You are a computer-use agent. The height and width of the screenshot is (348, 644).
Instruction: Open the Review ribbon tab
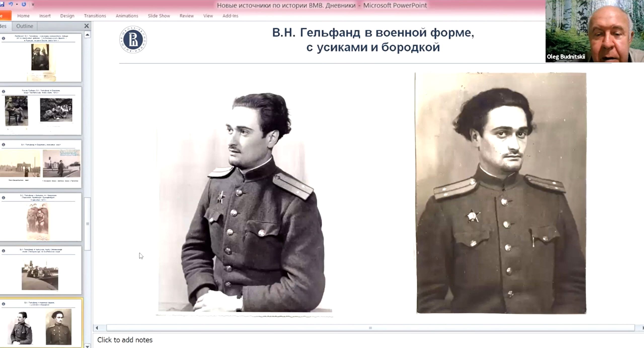(186, 16)
